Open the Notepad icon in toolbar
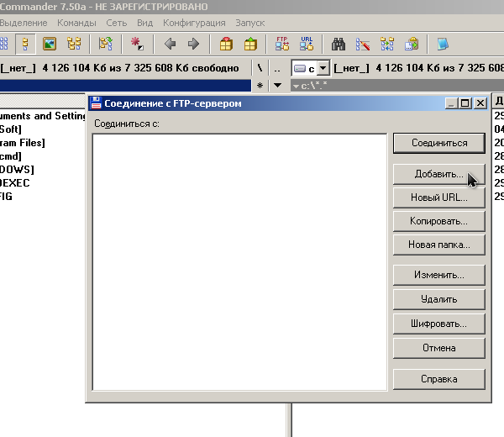Screen dimensions: 504x437 (x=443, y=44)
